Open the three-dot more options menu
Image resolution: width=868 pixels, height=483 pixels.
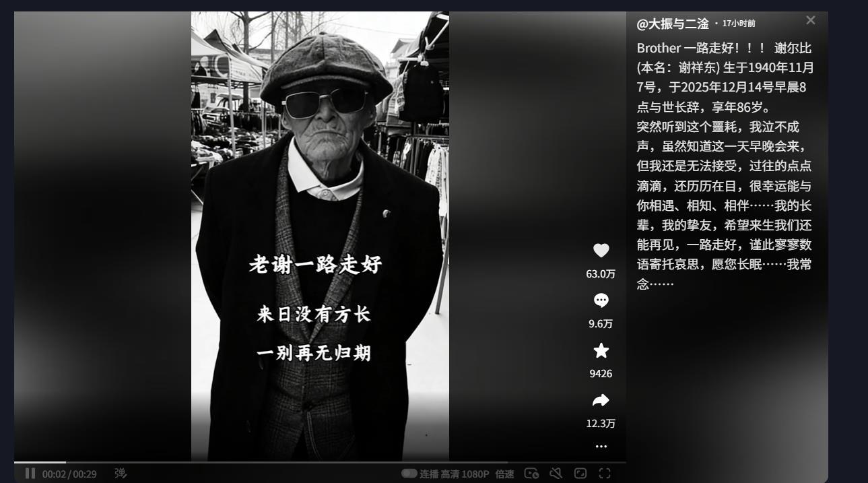(601, 446)
